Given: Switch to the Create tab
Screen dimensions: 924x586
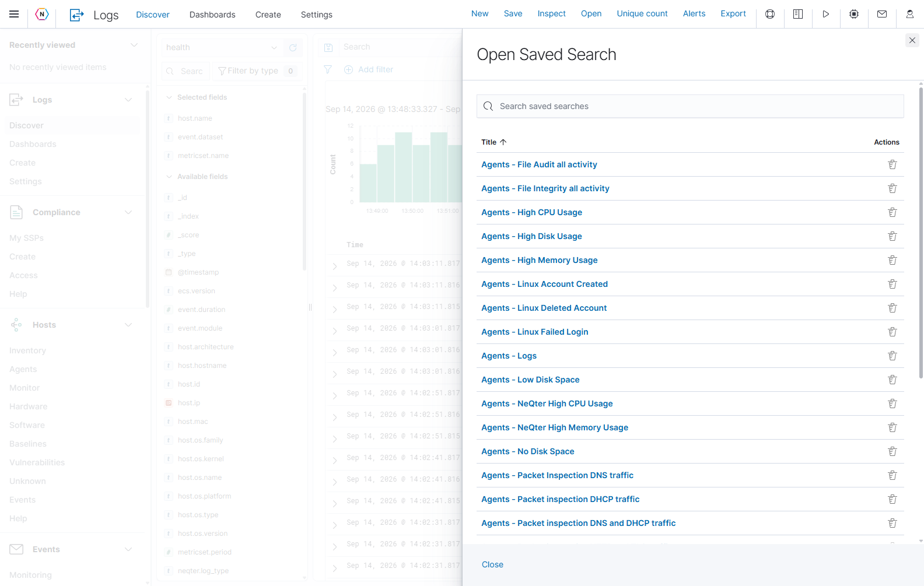Looking at the screenshot, I should tap(268, 15).
